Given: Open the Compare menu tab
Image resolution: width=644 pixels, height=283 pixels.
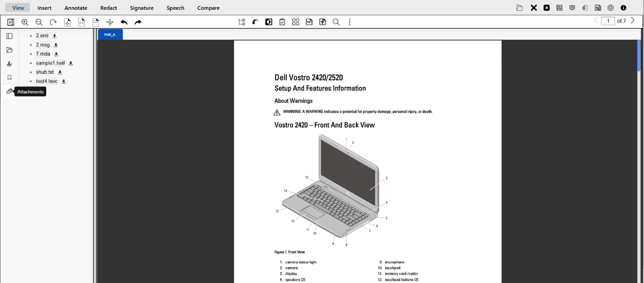Looking at the screenshot, I should click(208, 8).
